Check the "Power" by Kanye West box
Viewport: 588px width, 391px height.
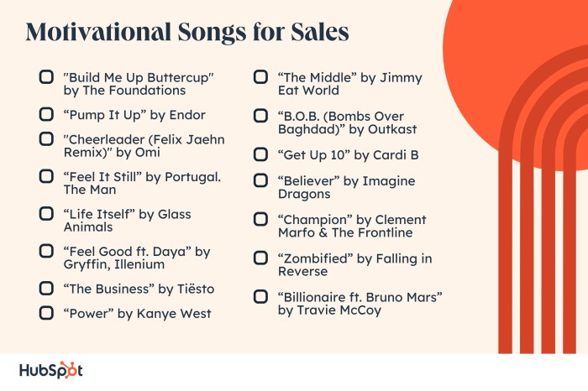[46, 313]
